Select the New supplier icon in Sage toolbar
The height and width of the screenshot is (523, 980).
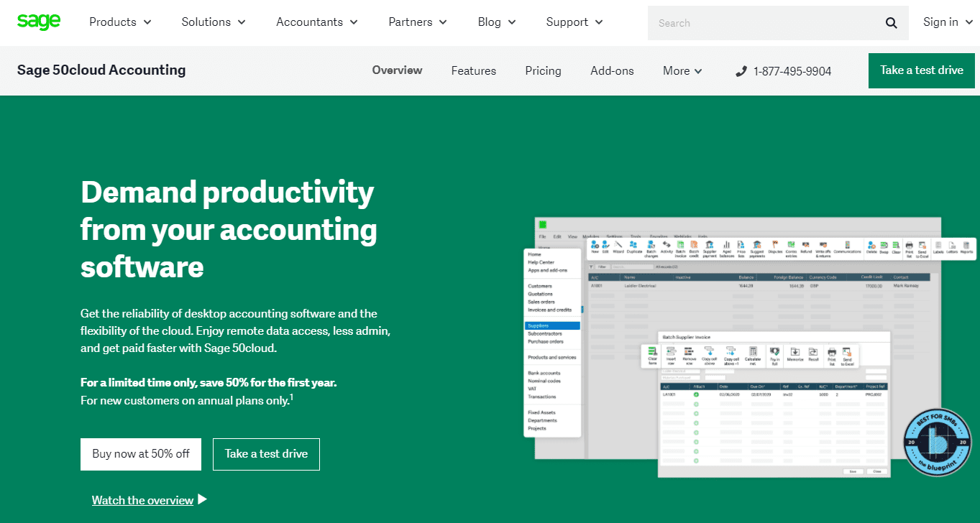[x=593, y=246]
